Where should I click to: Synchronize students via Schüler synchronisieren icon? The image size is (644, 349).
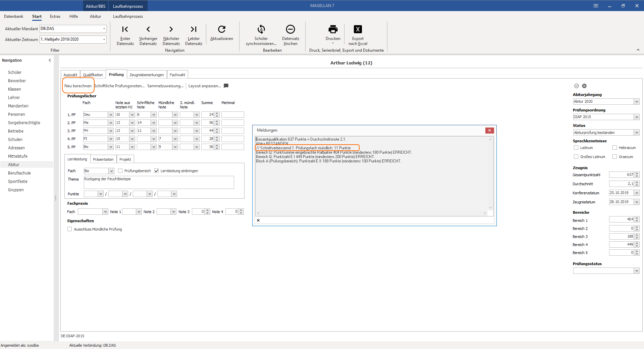coord(261,29)
